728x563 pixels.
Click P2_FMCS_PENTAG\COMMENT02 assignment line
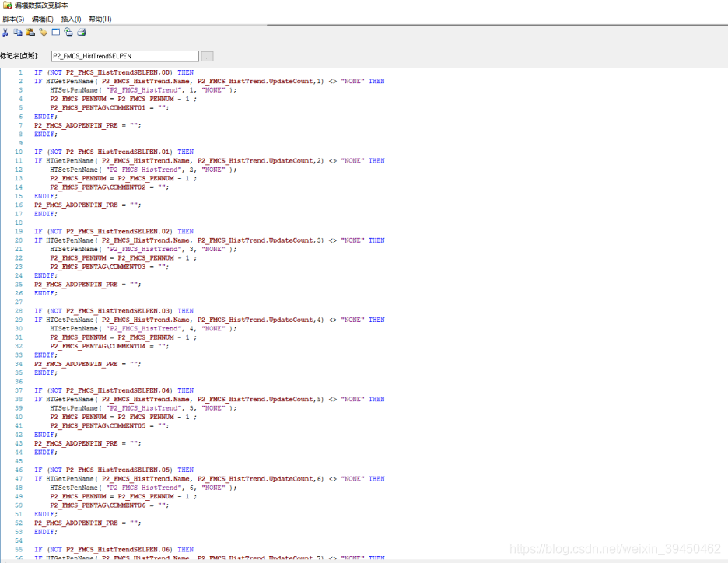point(110,187)
